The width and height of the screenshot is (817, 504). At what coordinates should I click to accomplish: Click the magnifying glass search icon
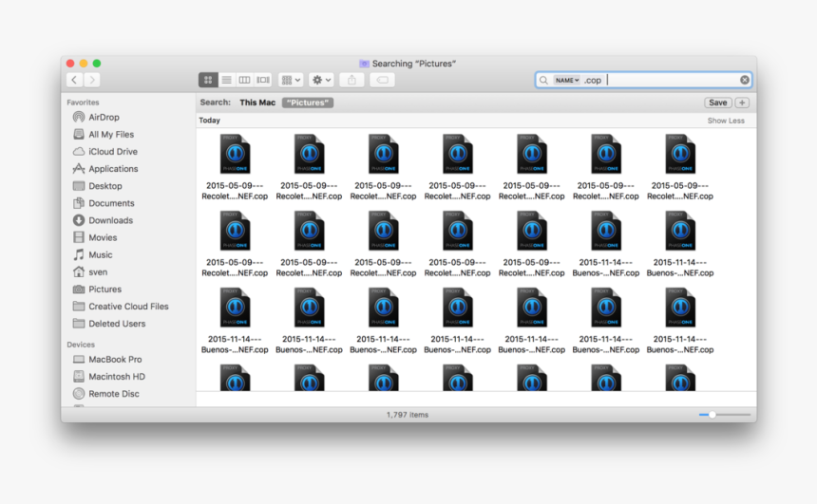(x=543, y=80)
